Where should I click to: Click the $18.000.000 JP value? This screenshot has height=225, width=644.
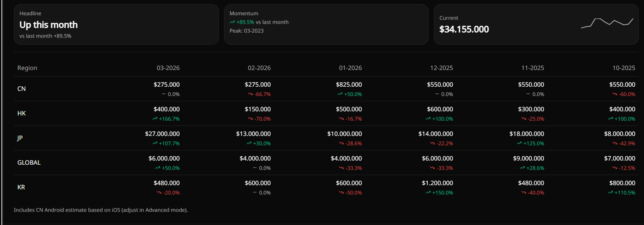[527, 134]
